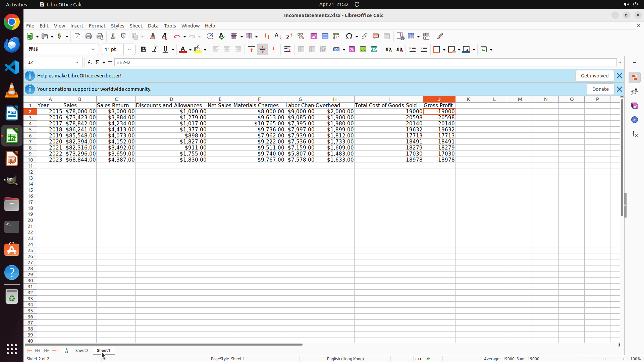Toggle Italic formatting
Viewport: 644px width, 362px height.
(x=155, y=50)
